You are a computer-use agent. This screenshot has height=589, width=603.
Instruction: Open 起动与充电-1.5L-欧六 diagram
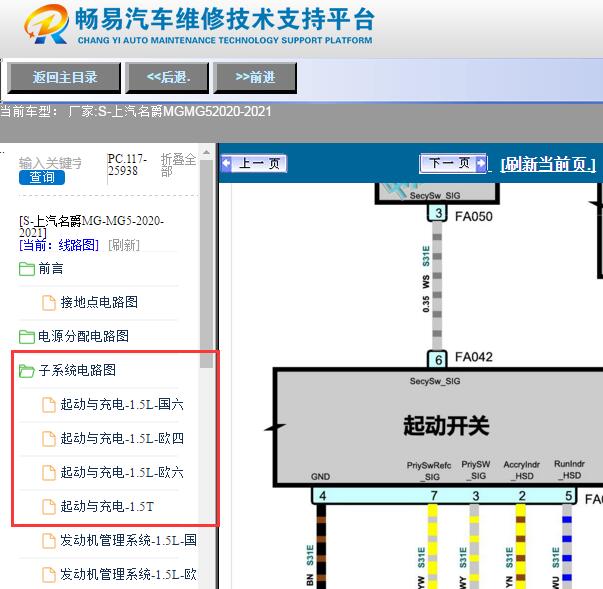[x=122, y=472]
